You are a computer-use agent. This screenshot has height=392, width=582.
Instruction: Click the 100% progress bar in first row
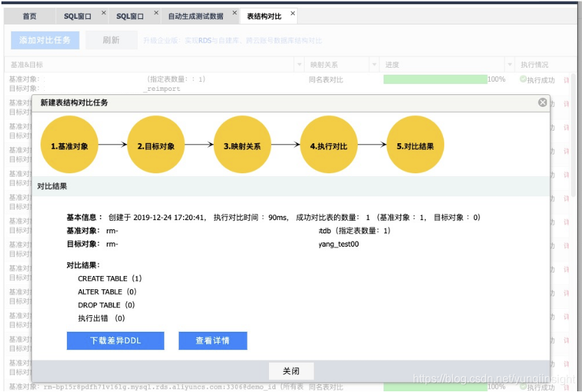pos(435,79)
